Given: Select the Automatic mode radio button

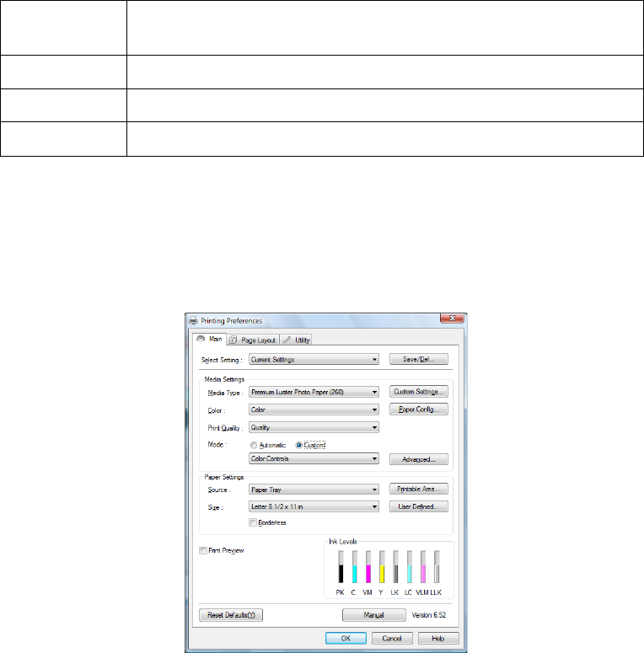Looking at the screenshot, I should tap(254, 444).
